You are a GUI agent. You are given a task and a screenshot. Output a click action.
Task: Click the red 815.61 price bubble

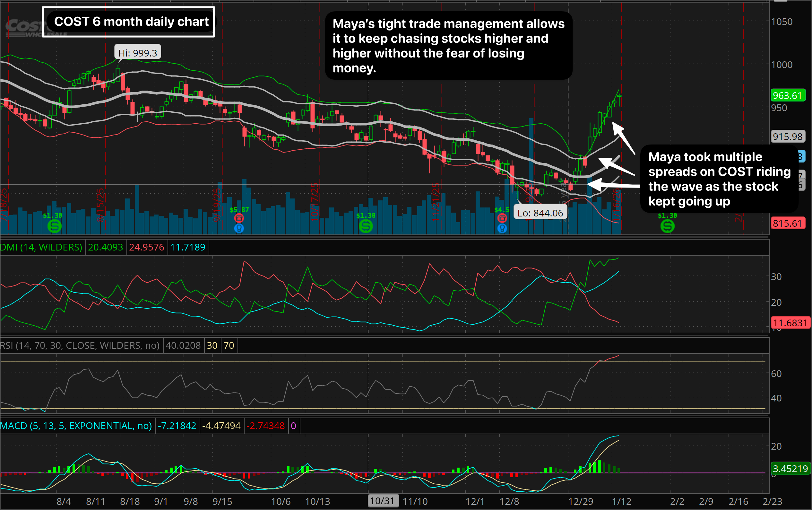[x=788, y=223]
